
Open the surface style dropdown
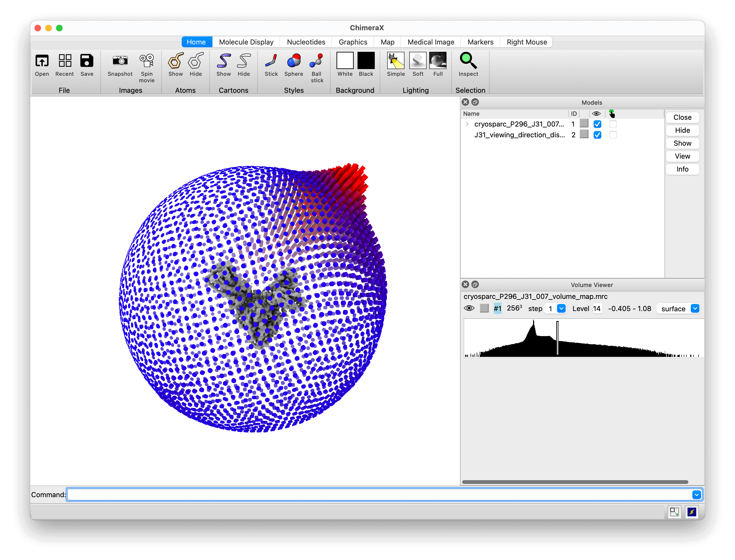click(695, 309)
